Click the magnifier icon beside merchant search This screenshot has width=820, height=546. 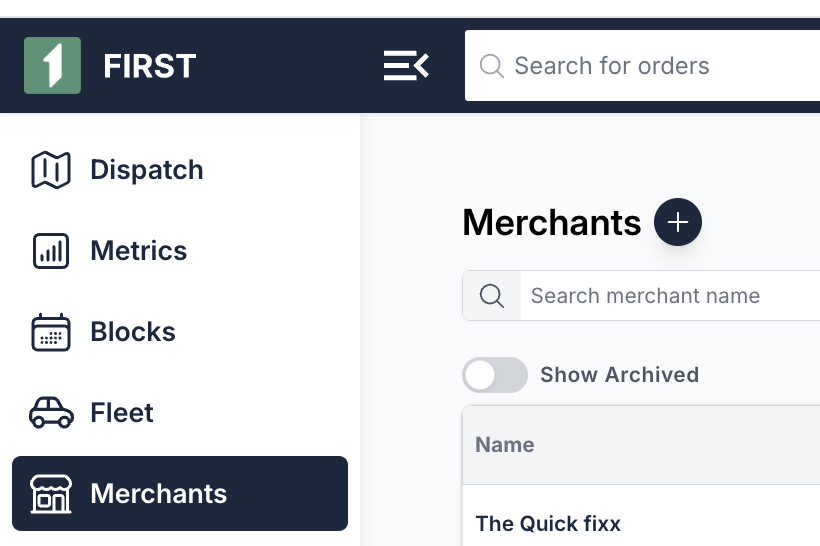tap(492, 296)
